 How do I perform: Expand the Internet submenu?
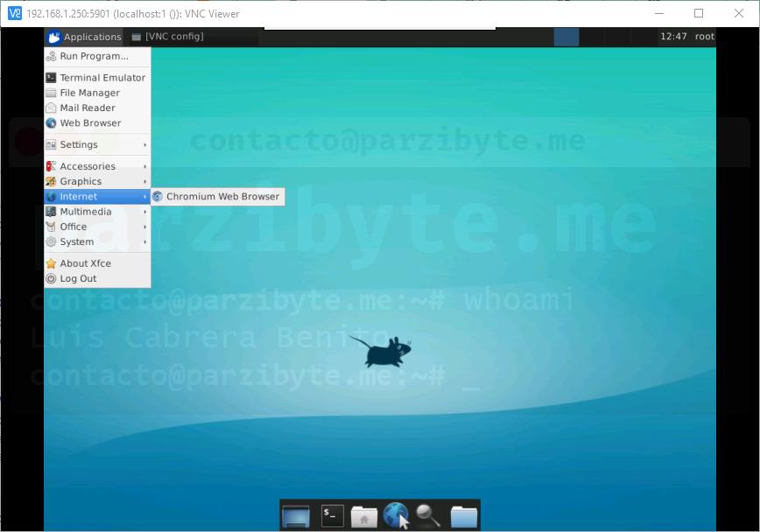(x=97, y=197)
